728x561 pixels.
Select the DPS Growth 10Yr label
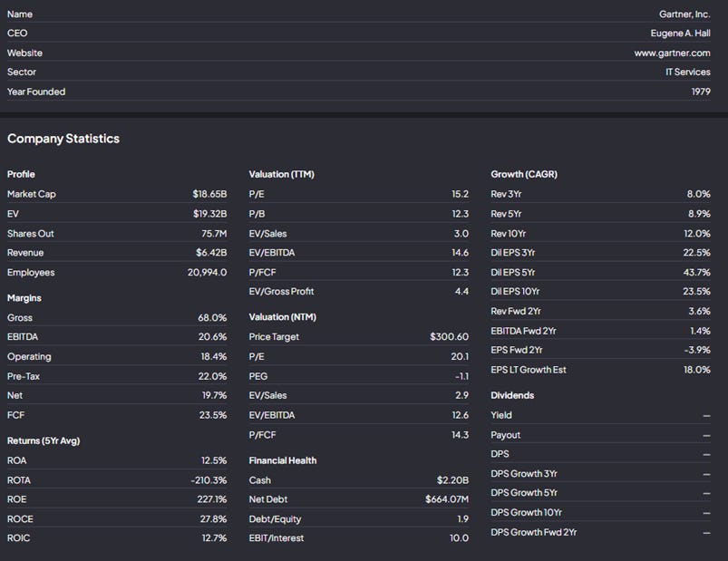[527, 513]
